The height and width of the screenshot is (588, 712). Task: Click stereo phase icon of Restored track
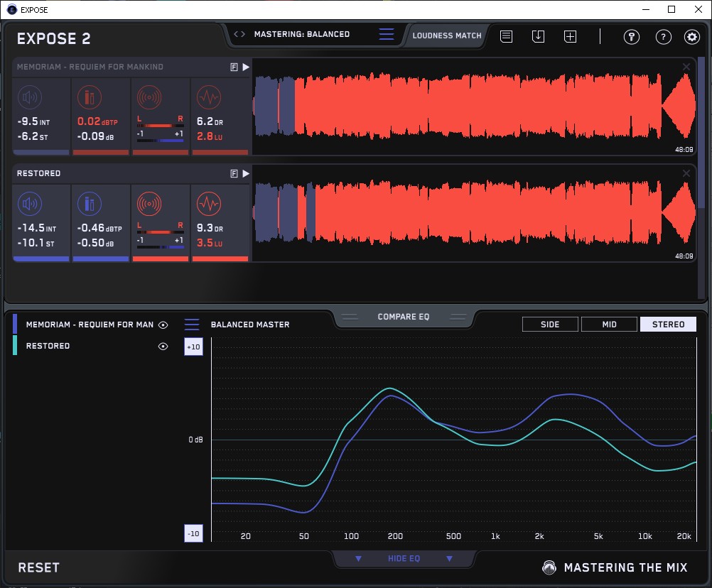149,205
